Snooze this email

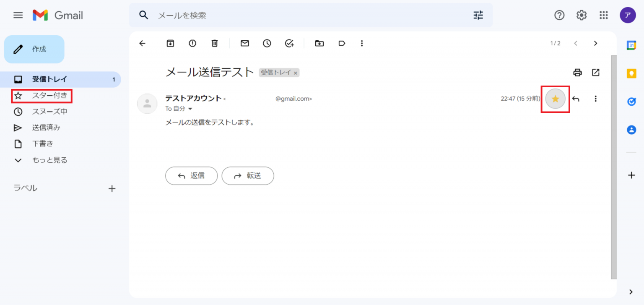(x=267, y=43)
